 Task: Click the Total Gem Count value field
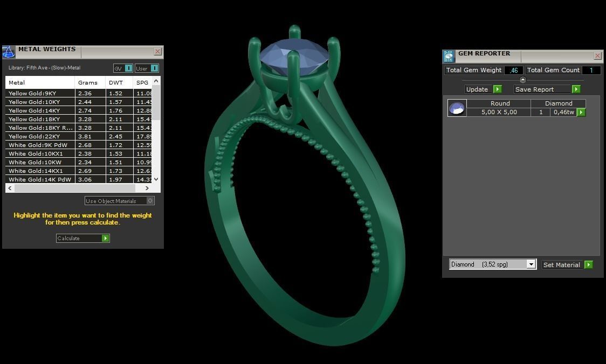(591, 70)
